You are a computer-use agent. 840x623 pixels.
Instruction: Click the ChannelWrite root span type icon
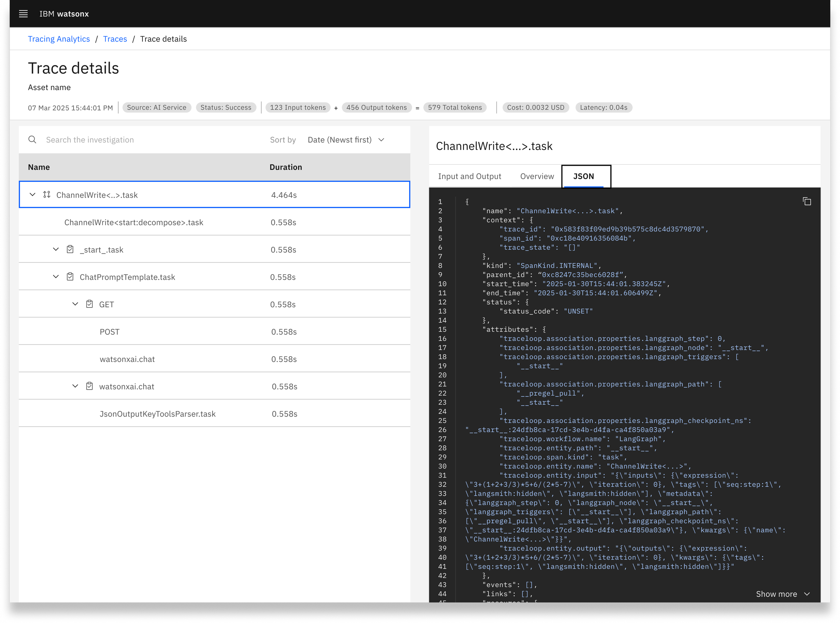47,195
